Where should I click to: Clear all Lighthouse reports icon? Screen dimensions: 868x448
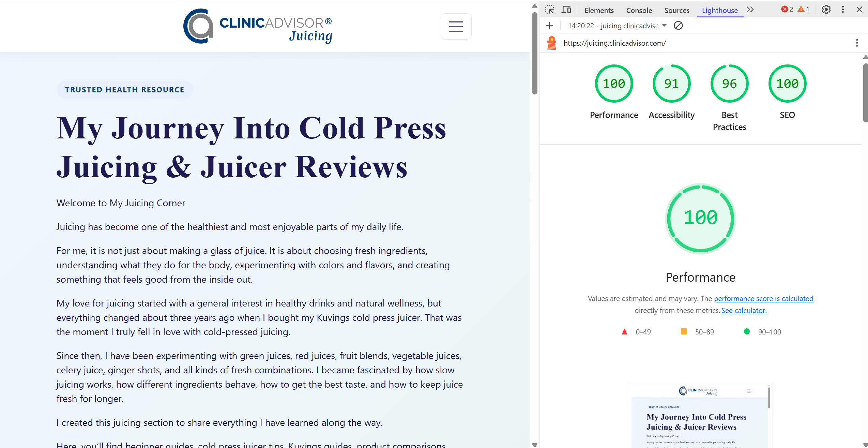pyautogui.click(x=678, y=26)
